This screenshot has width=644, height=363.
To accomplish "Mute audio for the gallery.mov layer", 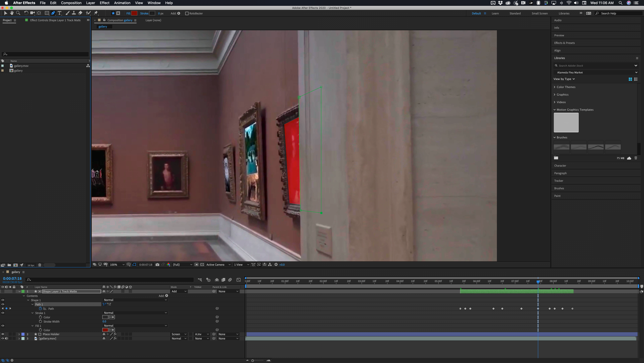I will [7, 338].
